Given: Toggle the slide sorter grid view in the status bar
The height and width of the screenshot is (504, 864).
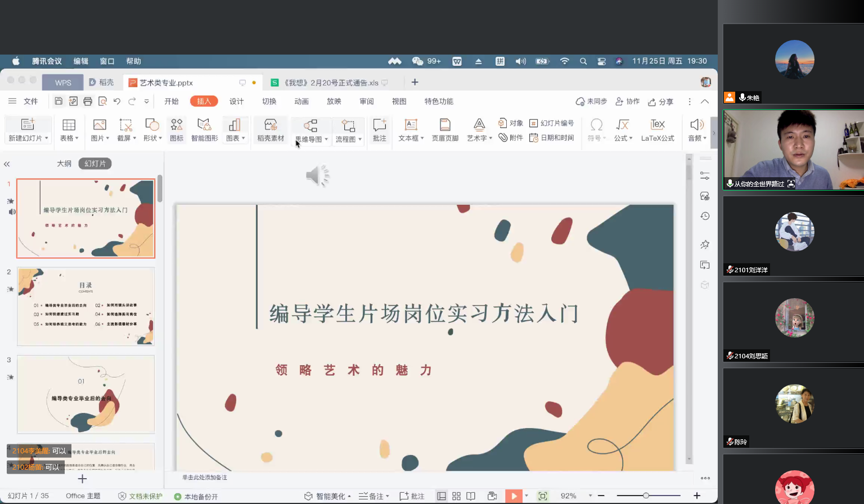Looking at the screenshot, I should pos(456,496).
